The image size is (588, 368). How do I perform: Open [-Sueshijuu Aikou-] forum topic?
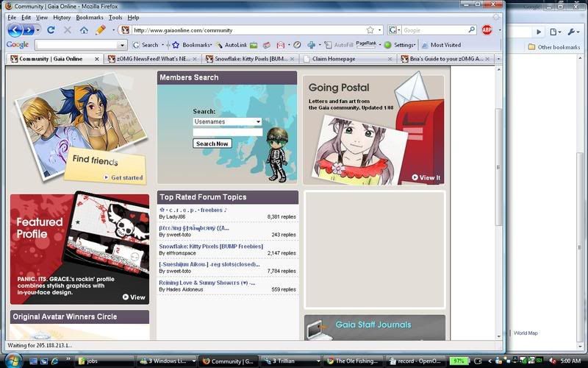pos(209,264)
